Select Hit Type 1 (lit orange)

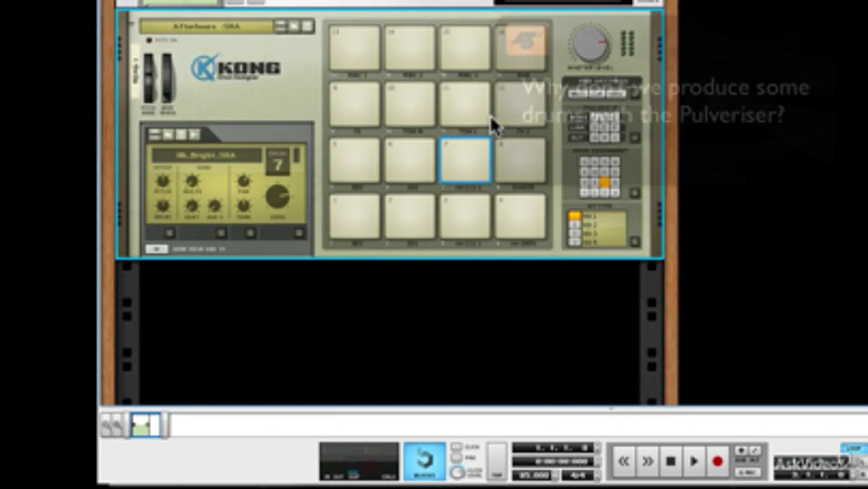[574, 216]
